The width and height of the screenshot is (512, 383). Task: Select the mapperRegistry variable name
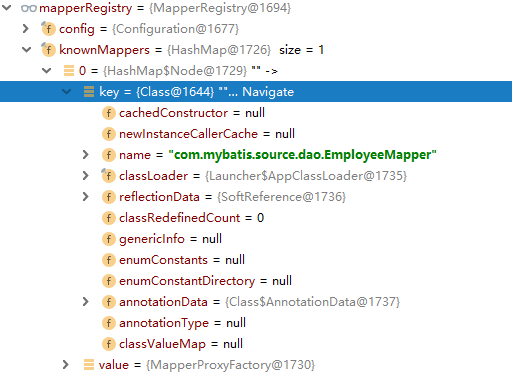(86, 8)
